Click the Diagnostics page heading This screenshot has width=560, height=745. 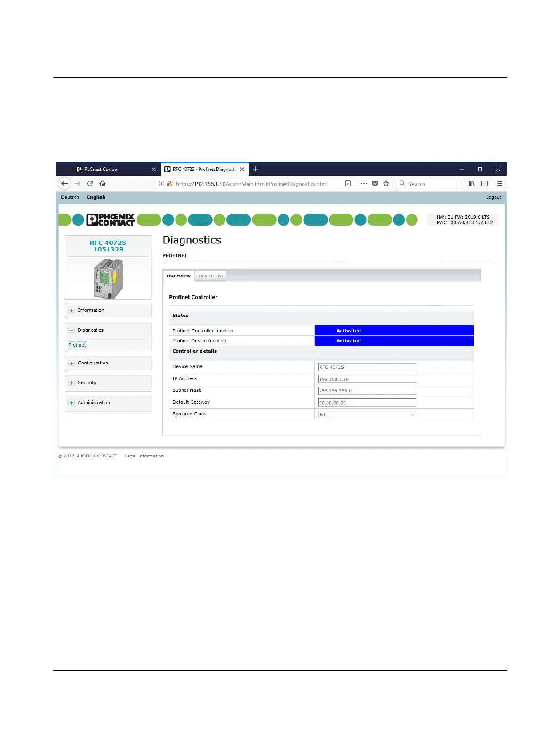pos(192,240)
